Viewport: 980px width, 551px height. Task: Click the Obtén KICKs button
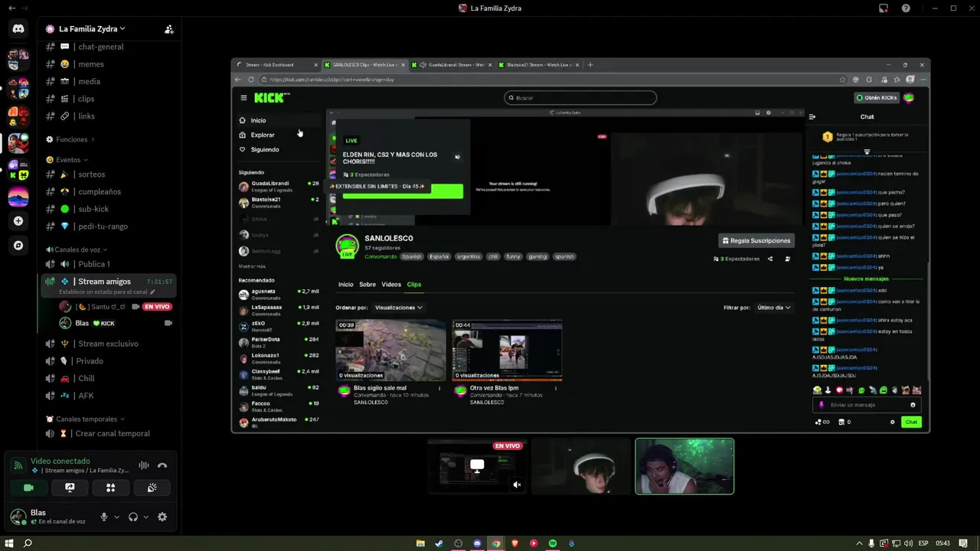[877, 98]
